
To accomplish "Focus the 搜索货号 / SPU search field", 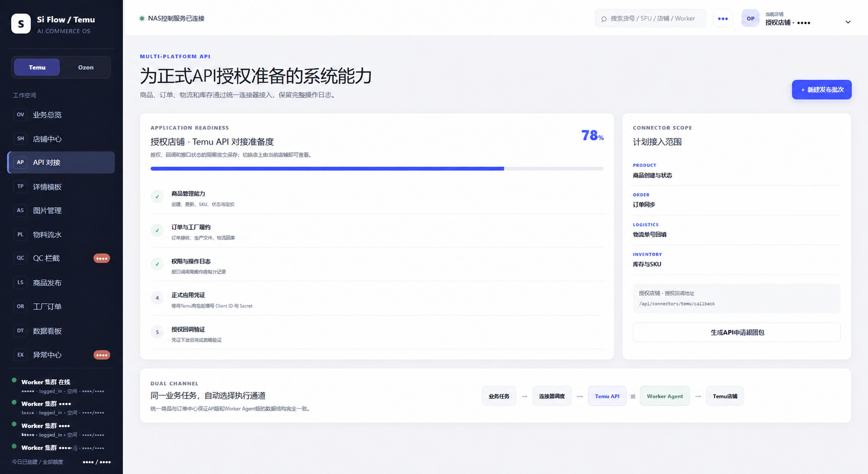I will [650, 18].
